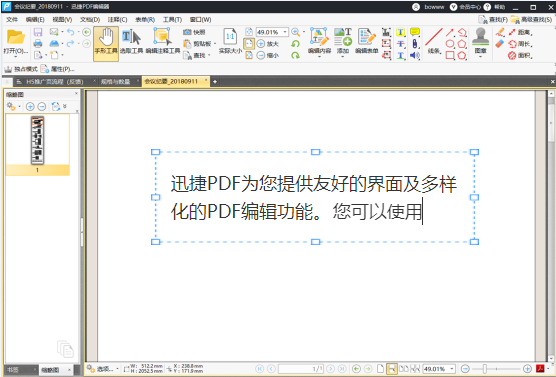Select the red oval shape tool
556x377 pixels.
point(450,44)
